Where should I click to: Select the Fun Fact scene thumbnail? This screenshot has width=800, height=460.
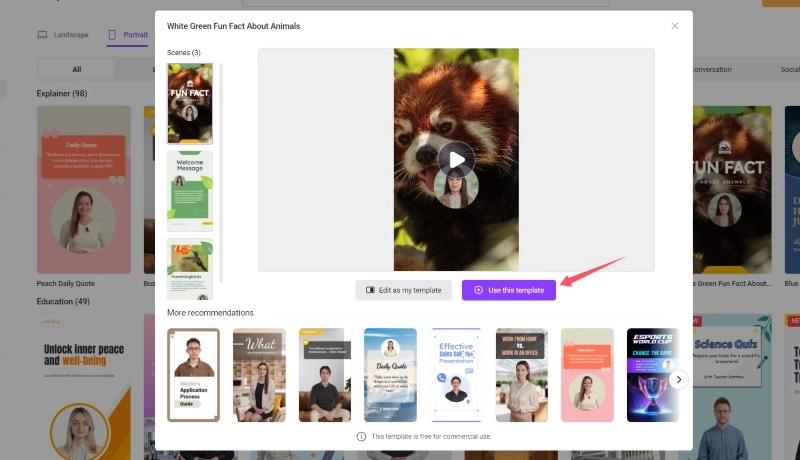[x=190, y=104]
